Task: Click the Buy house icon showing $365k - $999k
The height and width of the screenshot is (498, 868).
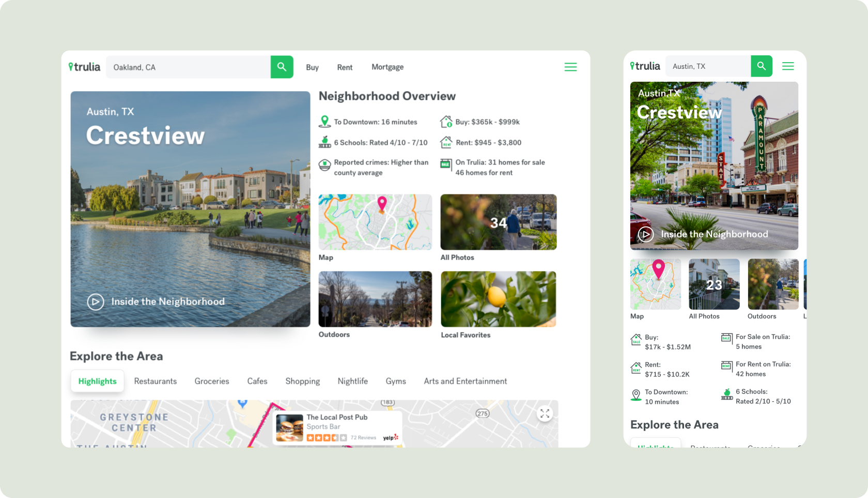Action: pos(445,120)
